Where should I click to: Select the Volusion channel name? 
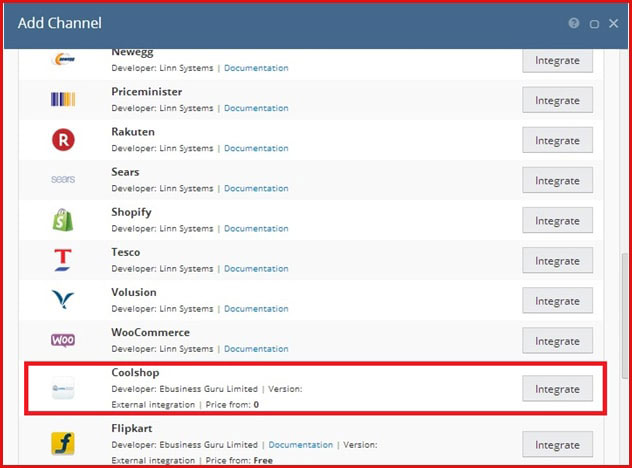click(134, 292)
